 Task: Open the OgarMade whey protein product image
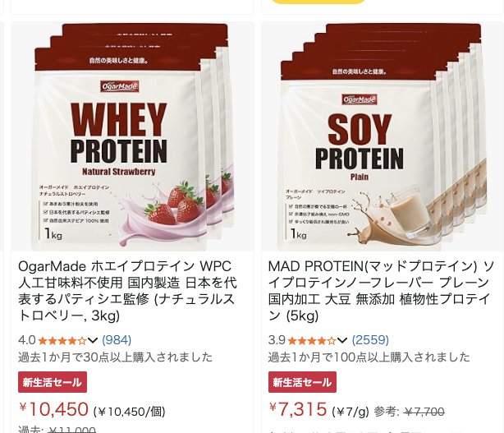click(x=132, y=136)
